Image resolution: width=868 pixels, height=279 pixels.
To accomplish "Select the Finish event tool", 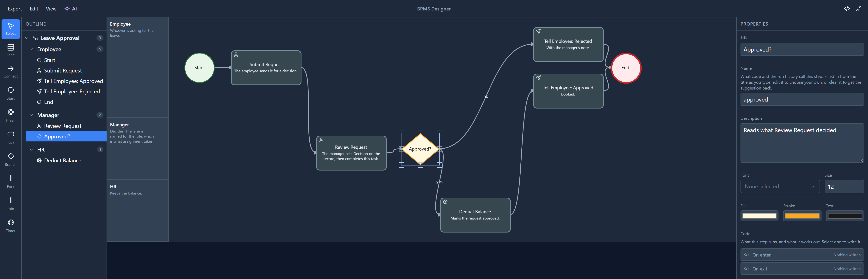I will point(10,115).
